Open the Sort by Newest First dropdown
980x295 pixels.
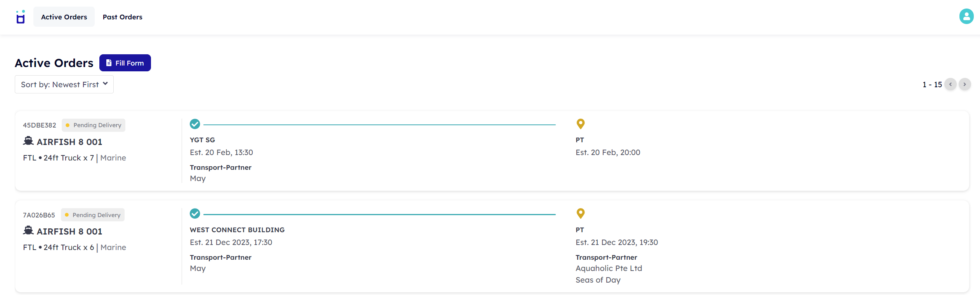64,85
